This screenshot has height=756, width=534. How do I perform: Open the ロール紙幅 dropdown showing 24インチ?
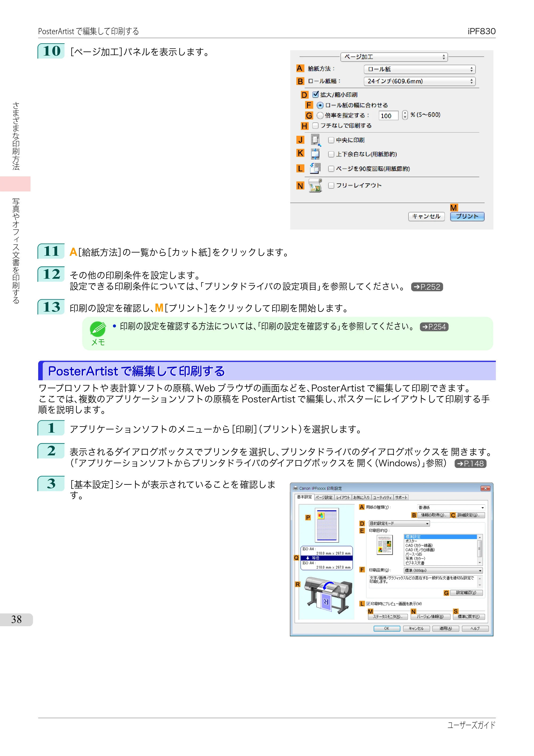pyautogui.click(x=419, y=81)
